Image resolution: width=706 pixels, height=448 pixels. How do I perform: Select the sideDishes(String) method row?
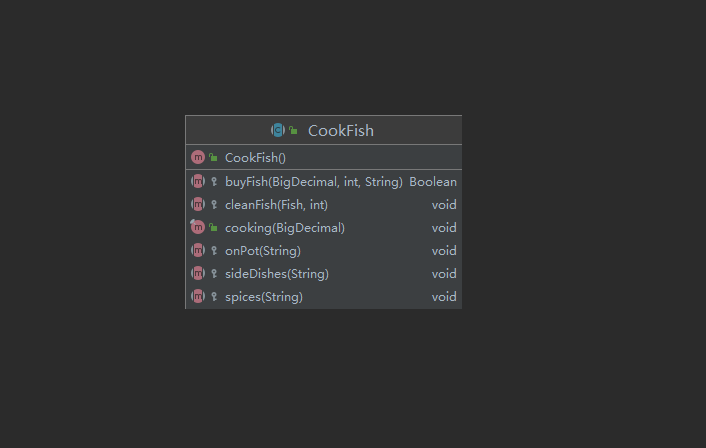276,274
